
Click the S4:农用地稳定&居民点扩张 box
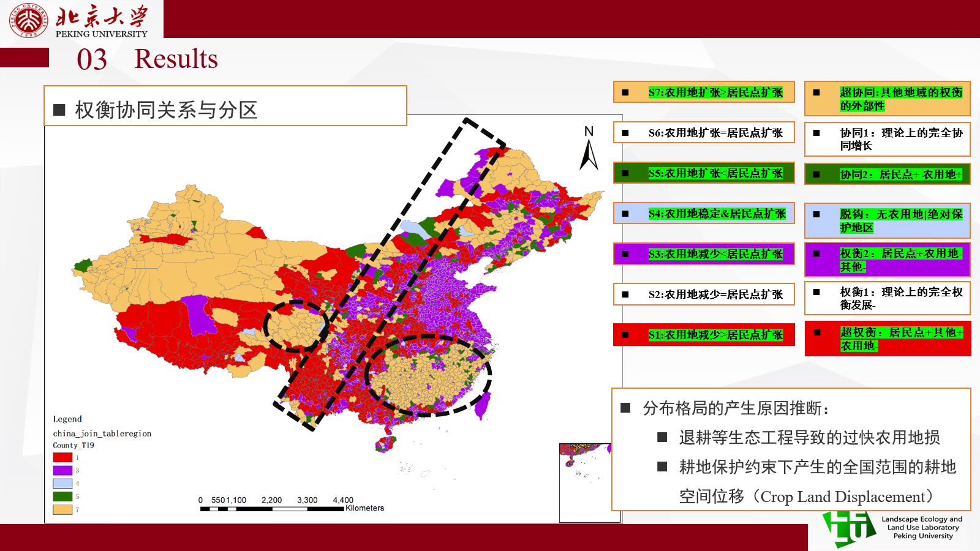[x=704, y=214]
